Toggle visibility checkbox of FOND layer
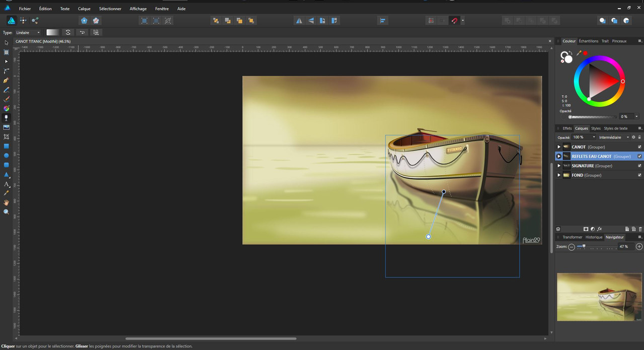The height and width of the screenshot is (350, 644). click(x=639, y=175)
